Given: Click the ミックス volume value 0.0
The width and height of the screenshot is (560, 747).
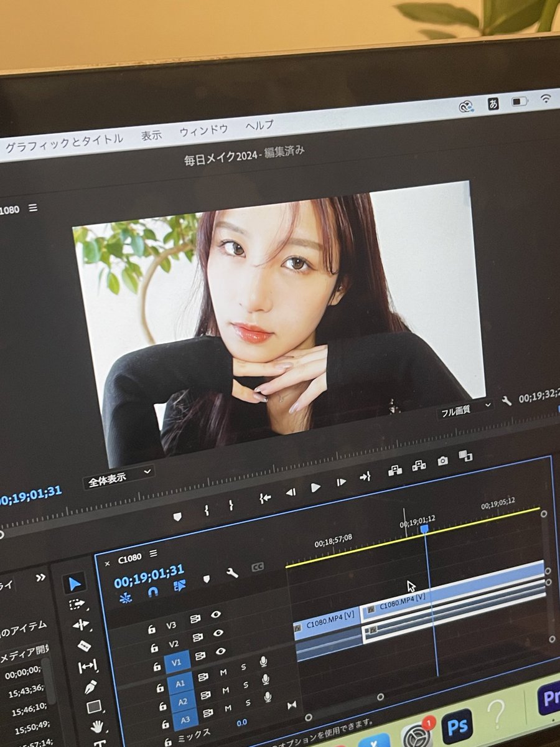Looking at the screenshot, I should coord(242,722).
